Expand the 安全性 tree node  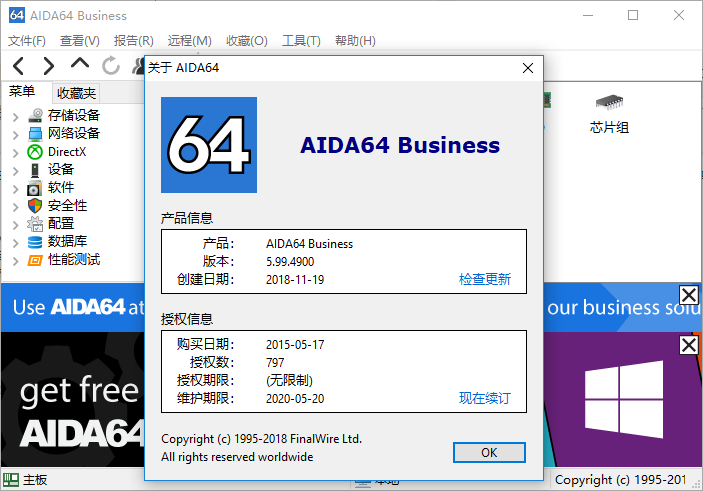(16, 207)
